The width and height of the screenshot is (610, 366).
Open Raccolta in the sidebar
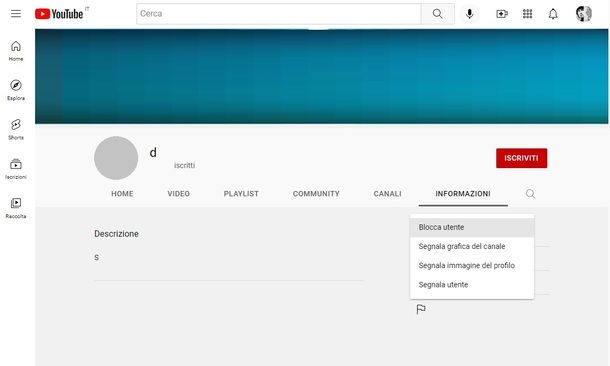16,208
